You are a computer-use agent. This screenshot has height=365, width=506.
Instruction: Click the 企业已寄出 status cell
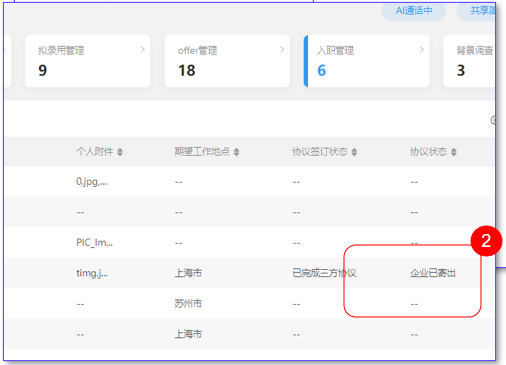pyautogui.click(x=433, y=273)
